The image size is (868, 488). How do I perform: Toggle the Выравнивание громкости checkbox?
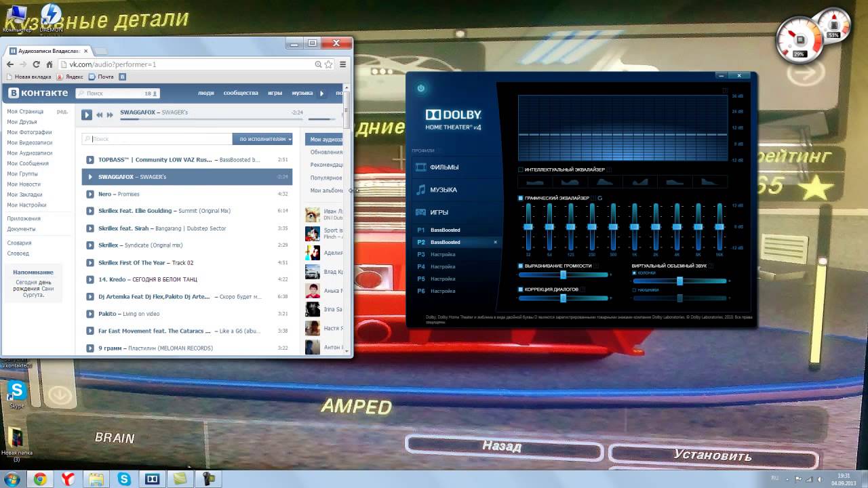coord(521,266)
